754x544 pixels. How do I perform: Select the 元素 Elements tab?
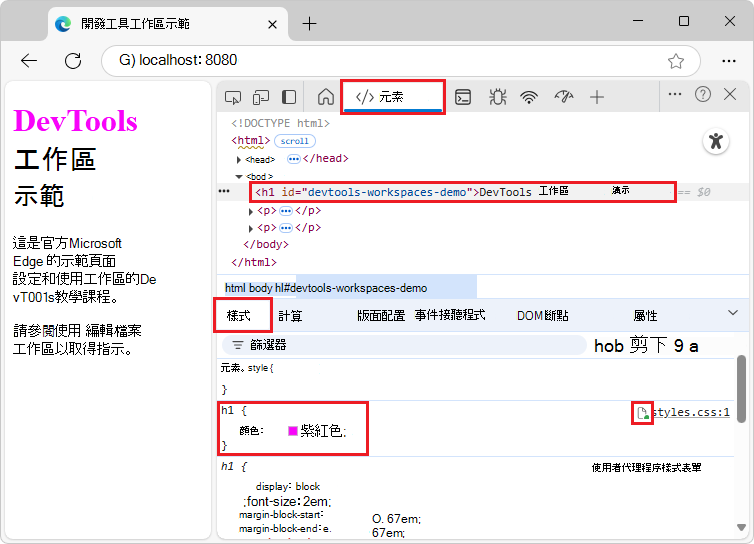pyautogui.click(x=393, y=97)
